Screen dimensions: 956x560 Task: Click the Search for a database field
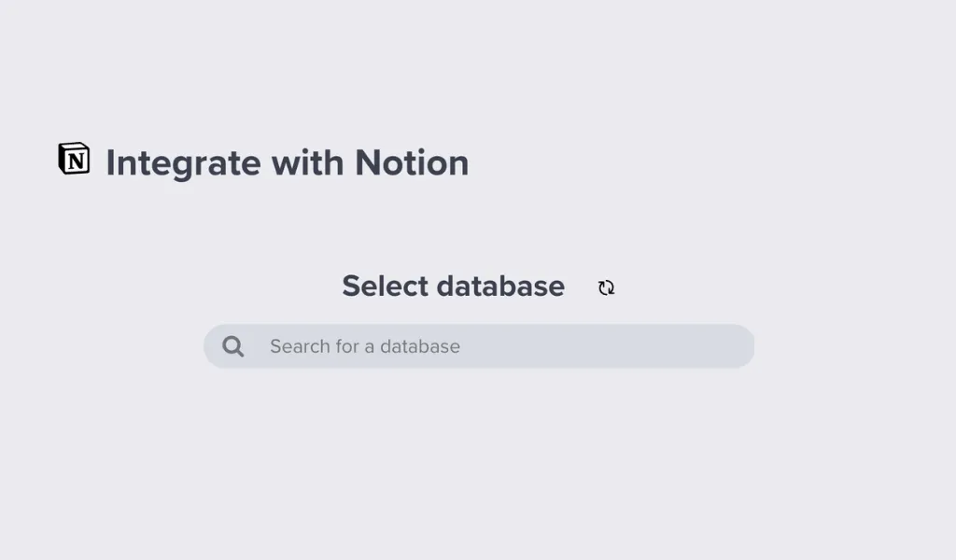pos(478,345)
